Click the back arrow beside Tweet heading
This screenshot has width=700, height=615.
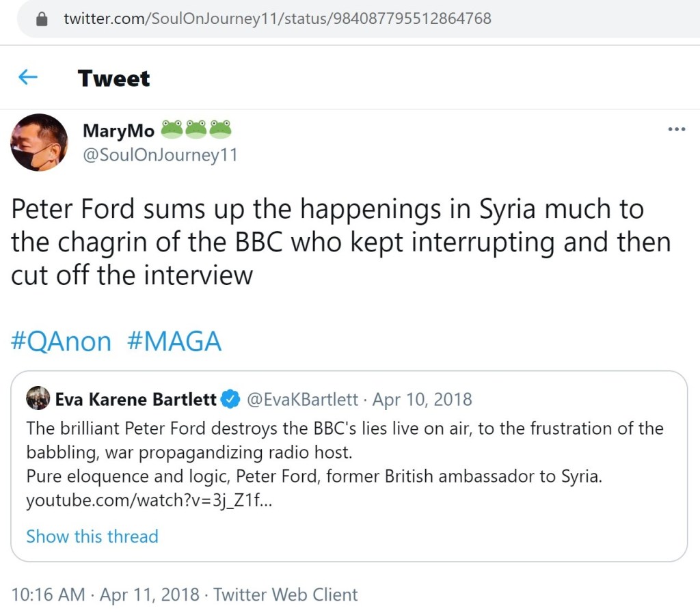point(27,77)
